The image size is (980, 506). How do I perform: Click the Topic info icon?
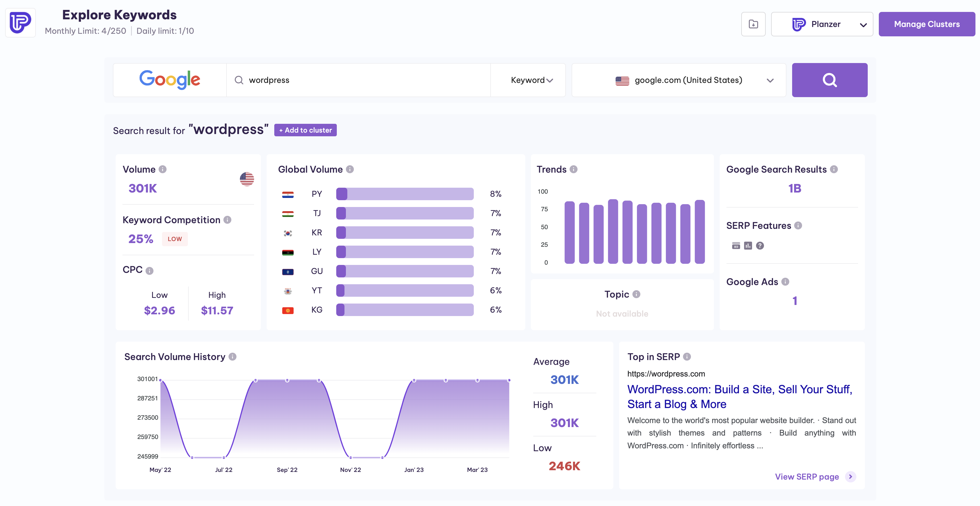point(636,294)
